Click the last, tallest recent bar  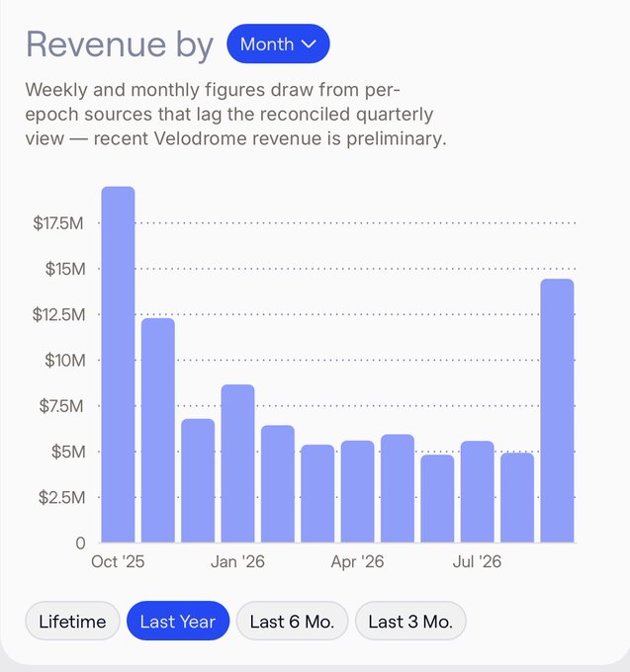tap(557, 410)
